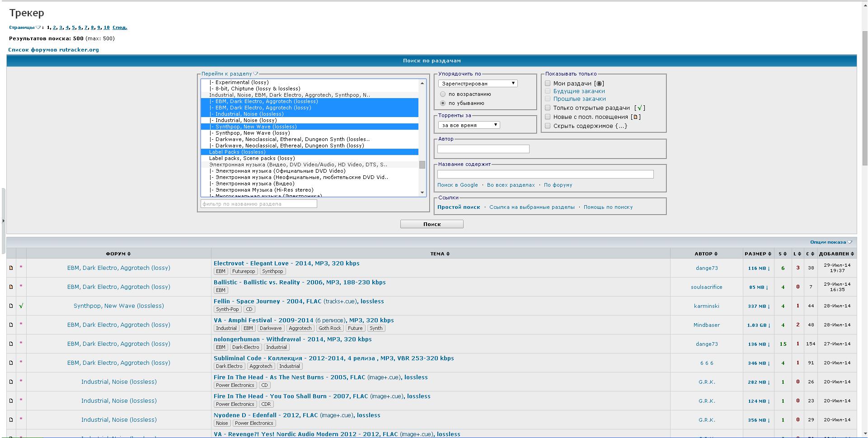
Task: Click the left sidebar expand arrow
Action: (3, 221)
